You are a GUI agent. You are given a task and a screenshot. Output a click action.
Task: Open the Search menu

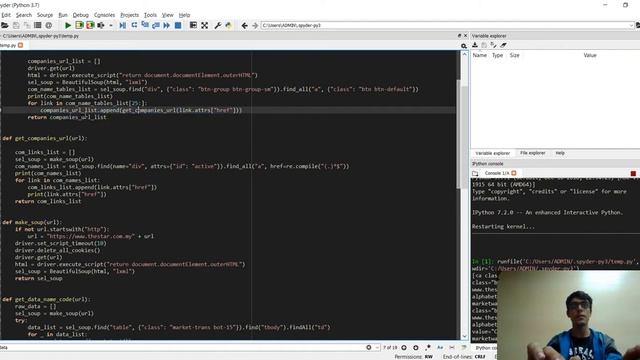click(24, 15)
